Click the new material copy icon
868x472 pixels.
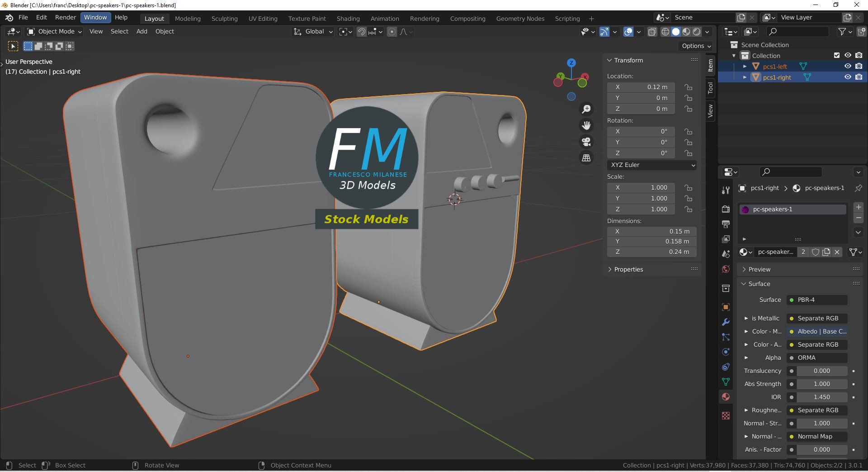(826, 252)
